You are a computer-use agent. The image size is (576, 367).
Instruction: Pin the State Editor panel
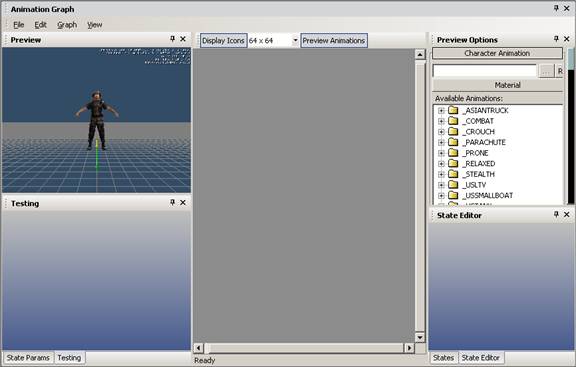[556, 214]
